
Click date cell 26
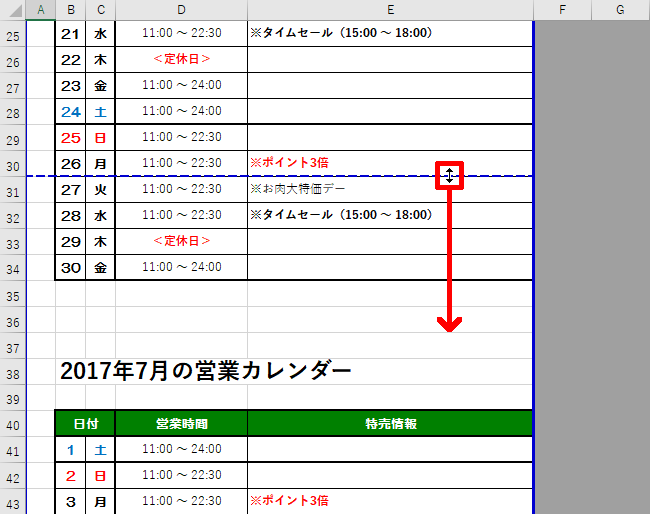70,164
